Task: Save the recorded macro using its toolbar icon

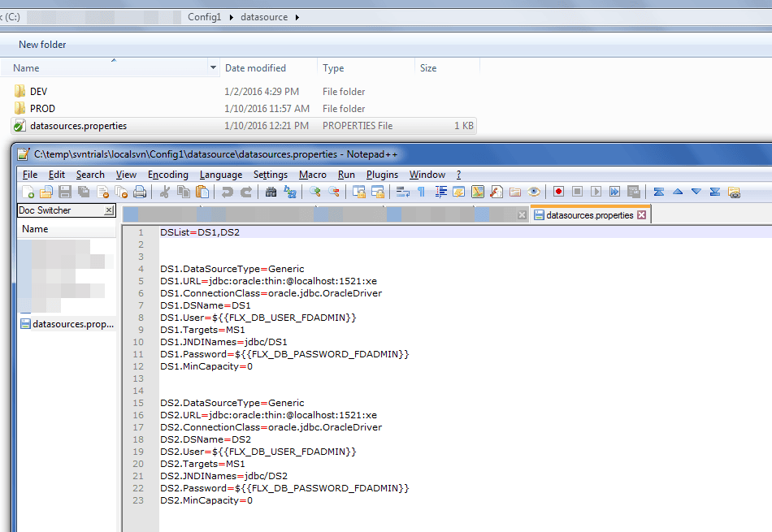Action: coord(634,192)
